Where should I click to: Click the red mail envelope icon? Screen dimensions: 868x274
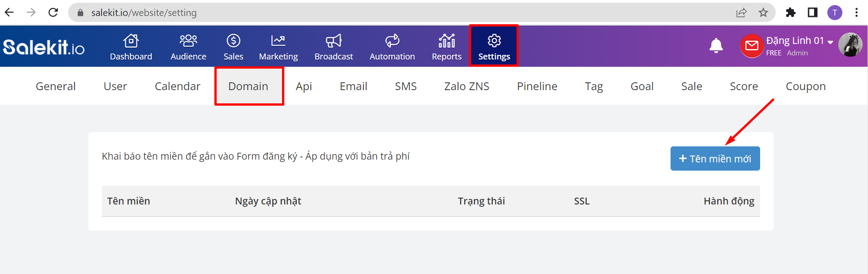pos(752,46)
